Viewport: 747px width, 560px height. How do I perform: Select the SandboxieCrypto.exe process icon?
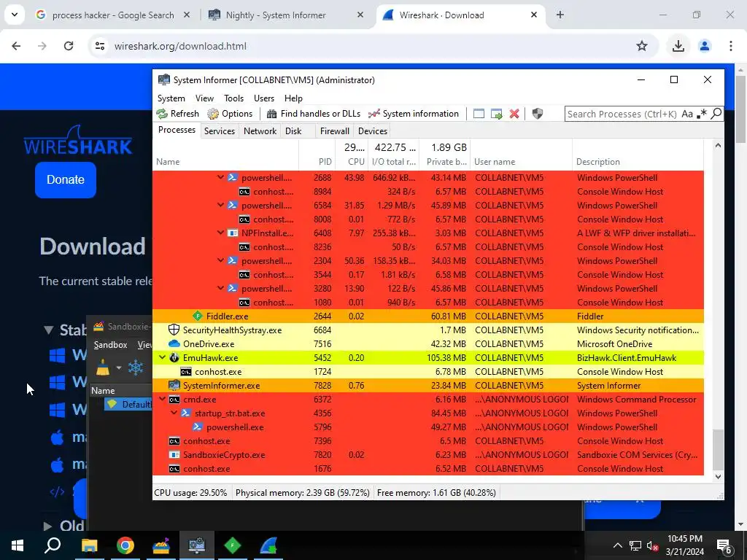pos(174,455)
